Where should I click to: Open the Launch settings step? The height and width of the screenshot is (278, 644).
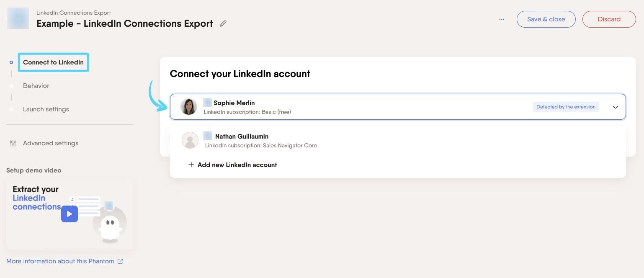point(46,109)
